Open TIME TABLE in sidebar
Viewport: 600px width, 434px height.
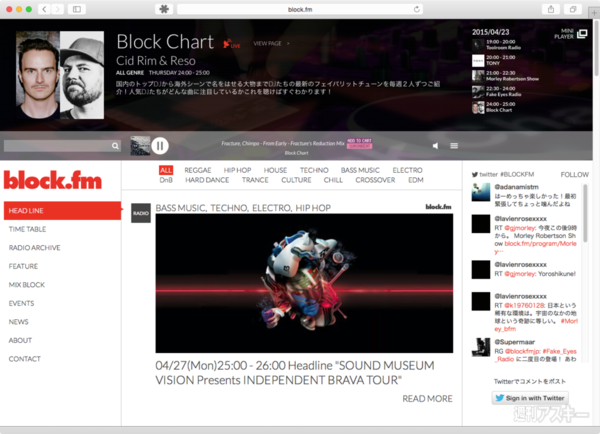point(27,229)
